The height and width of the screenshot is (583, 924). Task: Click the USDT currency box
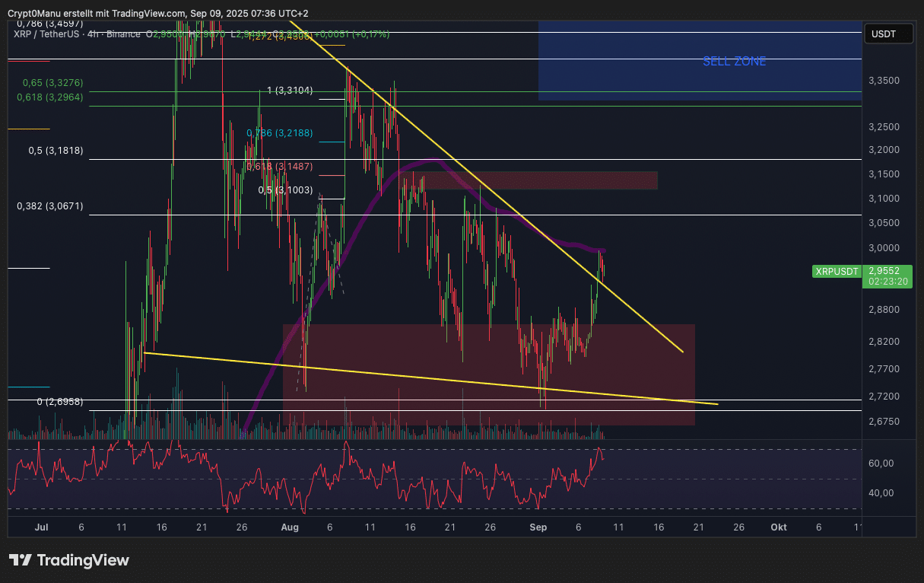click(883, 34)
